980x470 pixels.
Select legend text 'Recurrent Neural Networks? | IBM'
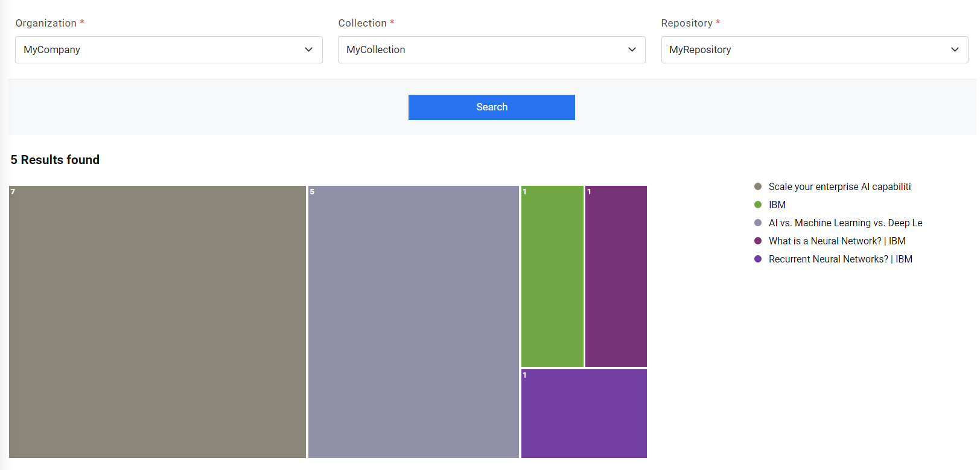[x=841, y=259]
